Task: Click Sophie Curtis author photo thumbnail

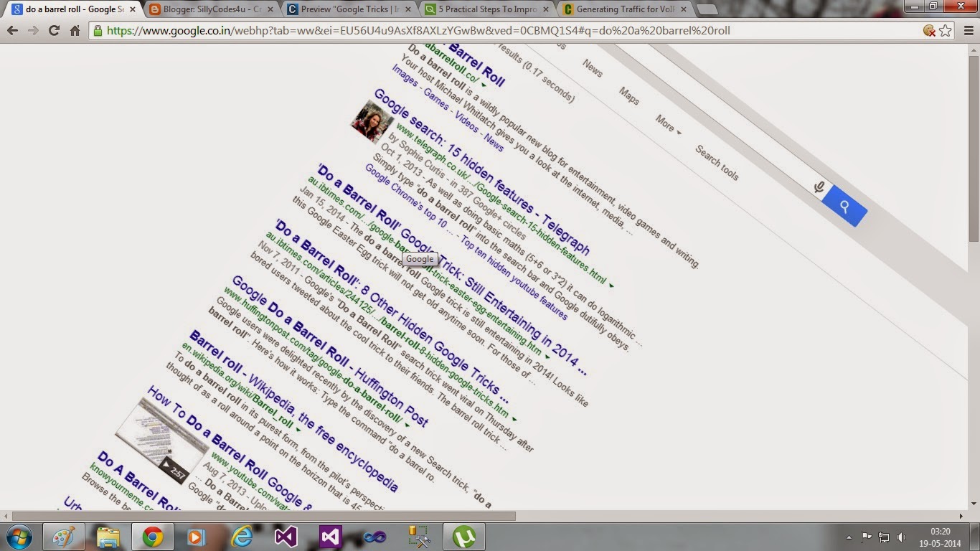Action: tap(372, 122)
